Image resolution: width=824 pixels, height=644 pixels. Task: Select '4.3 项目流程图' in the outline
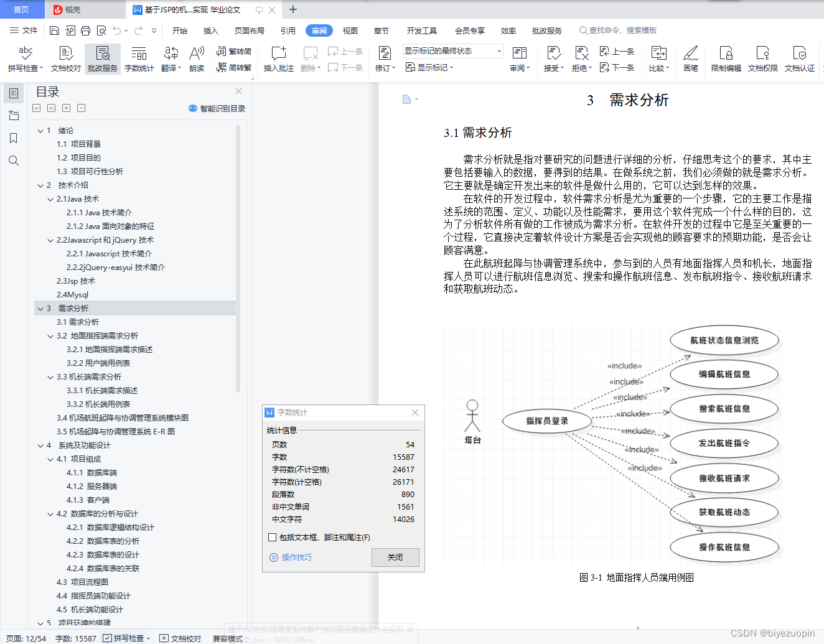(x=82, y=582)
